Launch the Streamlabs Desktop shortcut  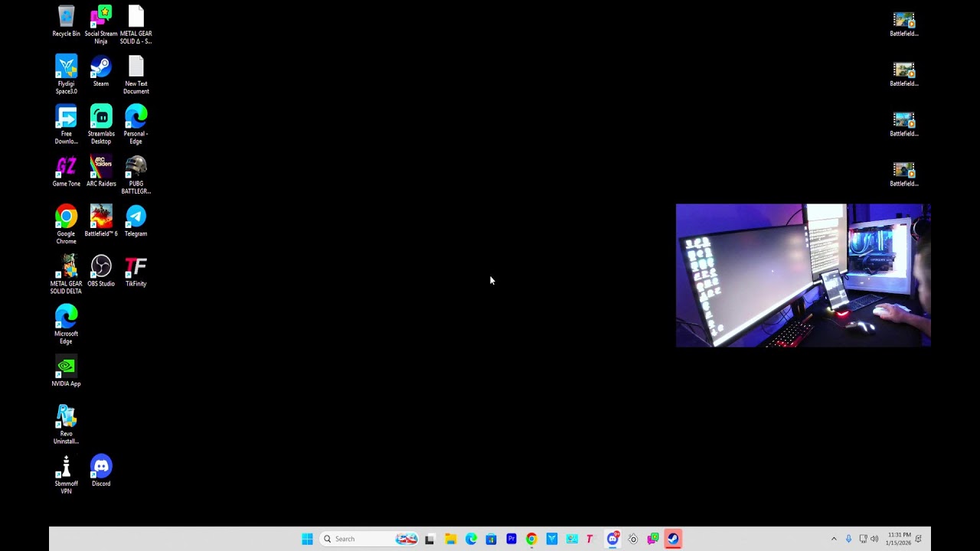point(101,125)
